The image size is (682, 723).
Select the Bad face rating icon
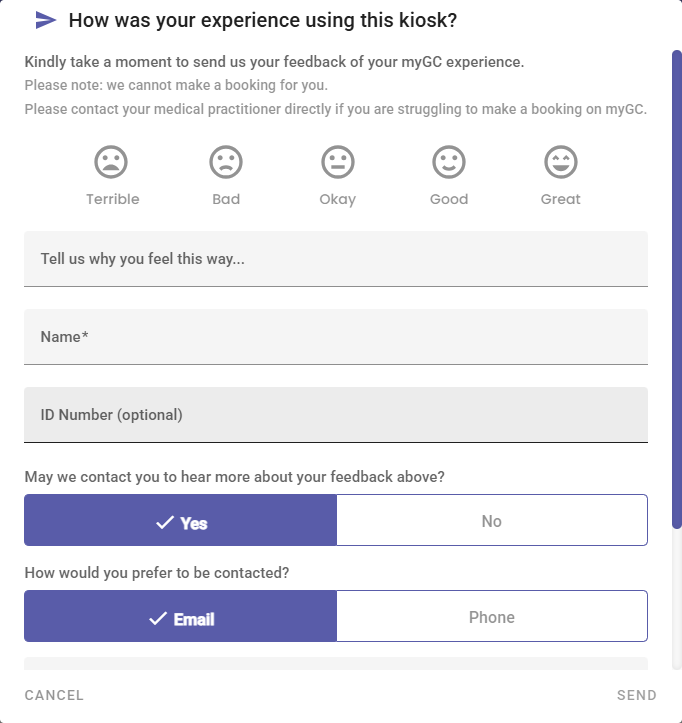coord(226,161)
